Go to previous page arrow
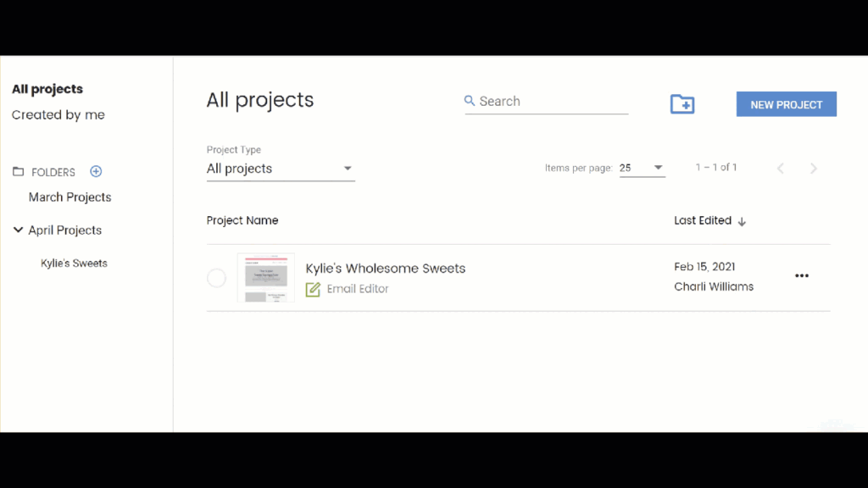868x488 pixels. coord(781,169)
